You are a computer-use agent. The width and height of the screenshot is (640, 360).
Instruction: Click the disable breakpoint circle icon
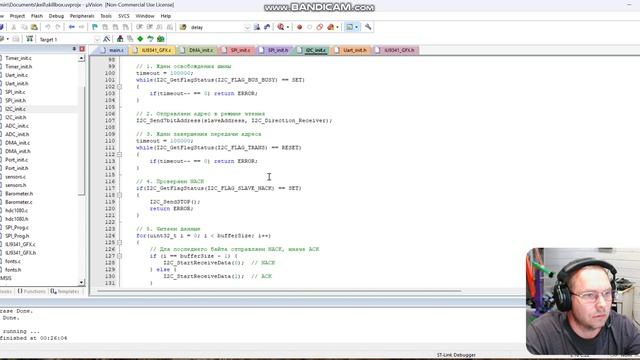(309, 27)
